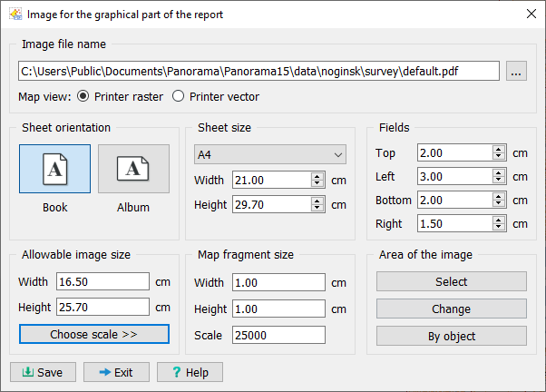Click the Exit button with arrow icon
The width and height of the screenshot is (546, 392).
[116, 372]
